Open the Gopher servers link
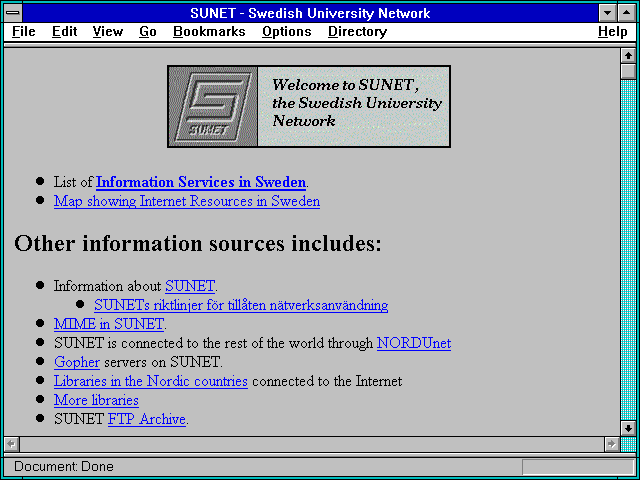This screenshot has width=640, height=480. [77, 362]
